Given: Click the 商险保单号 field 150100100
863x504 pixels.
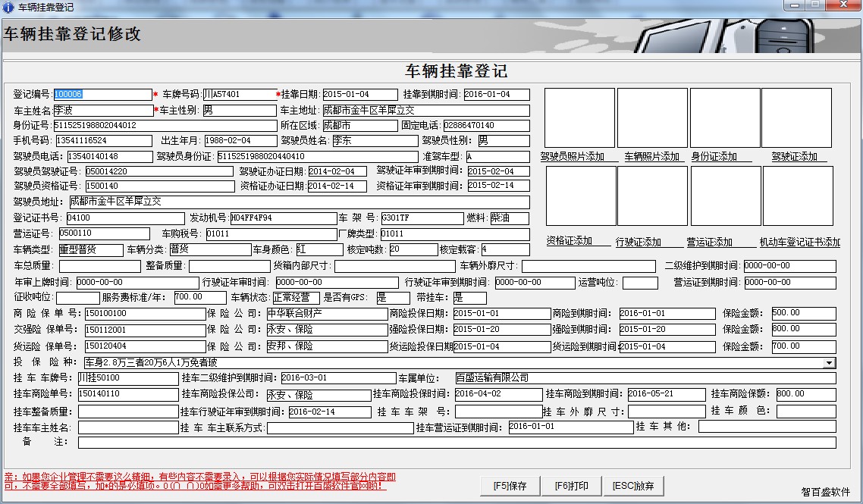Looking at the screenshot, I should pyautogui.click(x=146, y=315).
